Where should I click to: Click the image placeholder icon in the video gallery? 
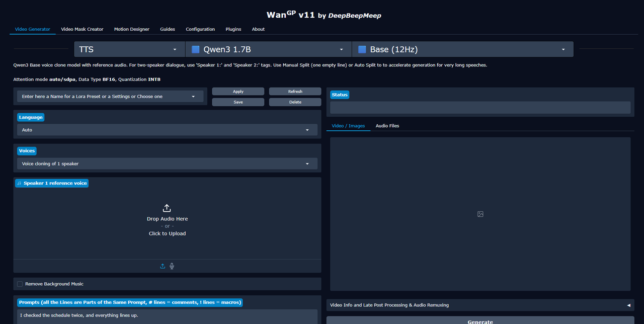[x=480, y=214]
